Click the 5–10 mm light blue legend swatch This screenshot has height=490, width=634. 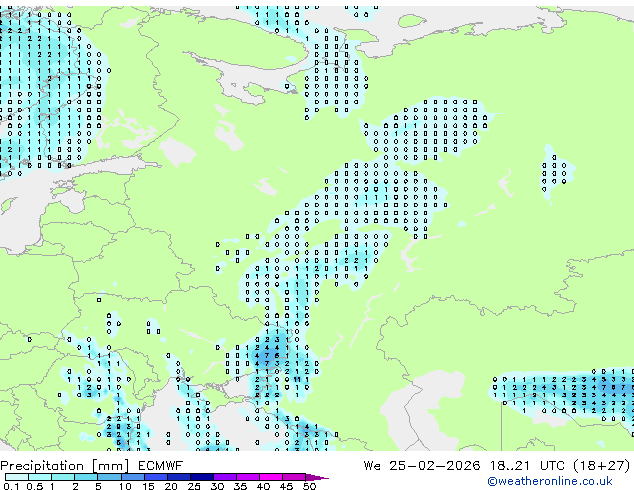click(x=109, y=477)
